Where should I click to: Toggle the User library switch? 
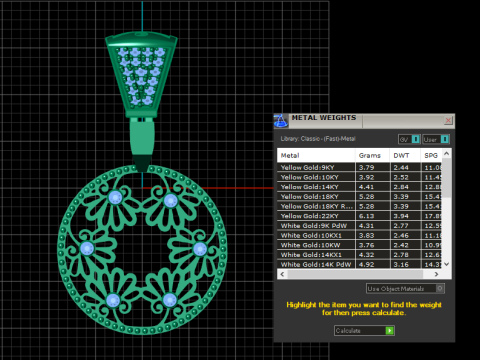coord(436,139)
